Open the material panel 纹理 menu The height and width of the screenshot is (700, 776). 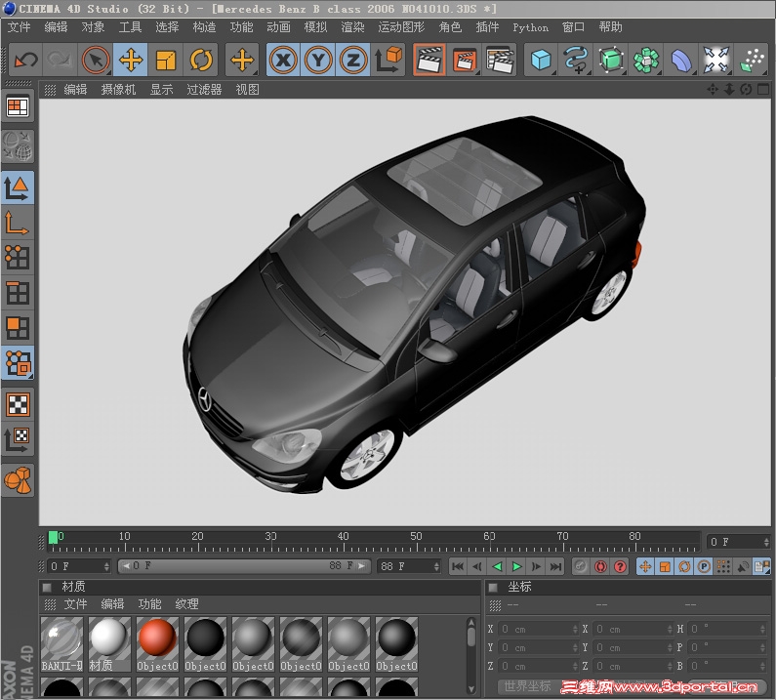(186, 604)
